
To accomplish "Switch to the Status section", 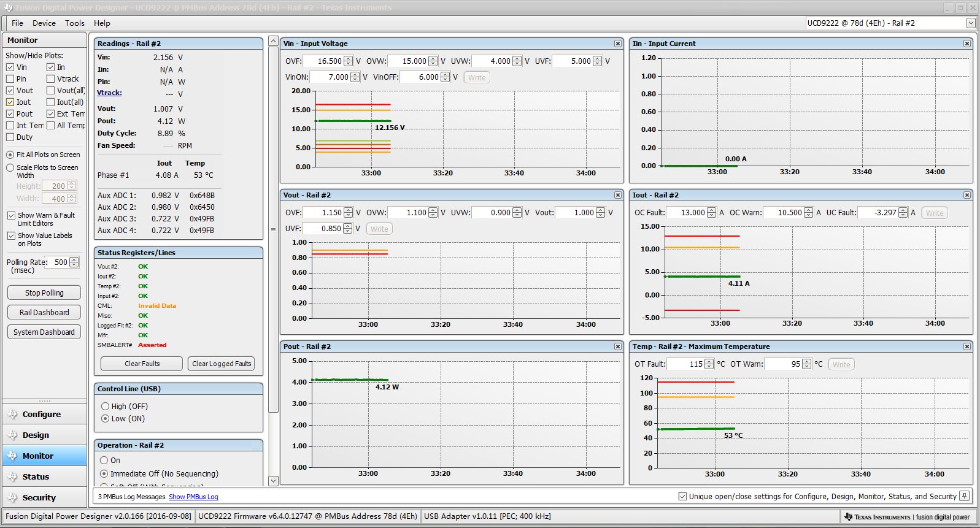I will pos(44,477).
